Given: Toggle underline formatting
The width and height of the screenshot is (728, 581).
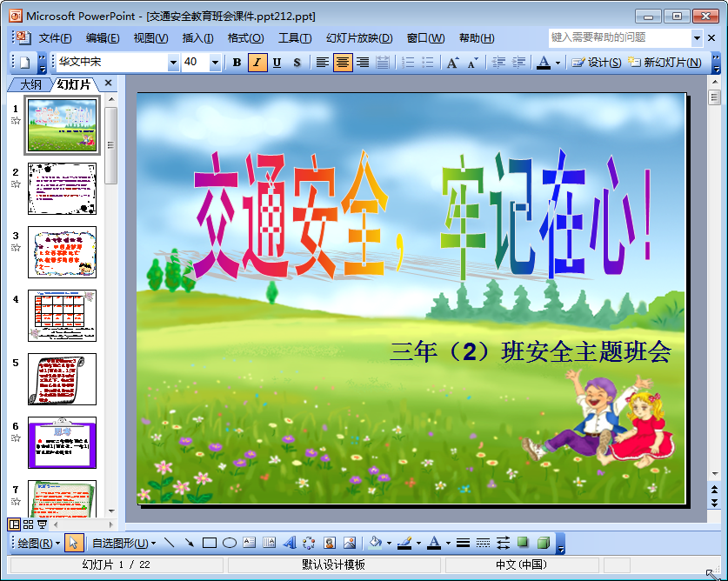Looking at the screenshot, I should [277, 62].
